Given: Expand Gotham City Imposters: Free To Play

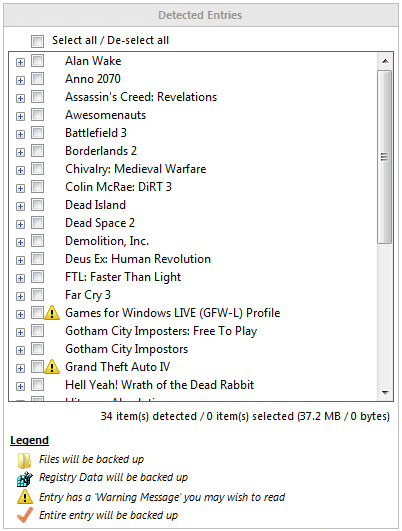Looking at the screenshot, I should 21,332.
